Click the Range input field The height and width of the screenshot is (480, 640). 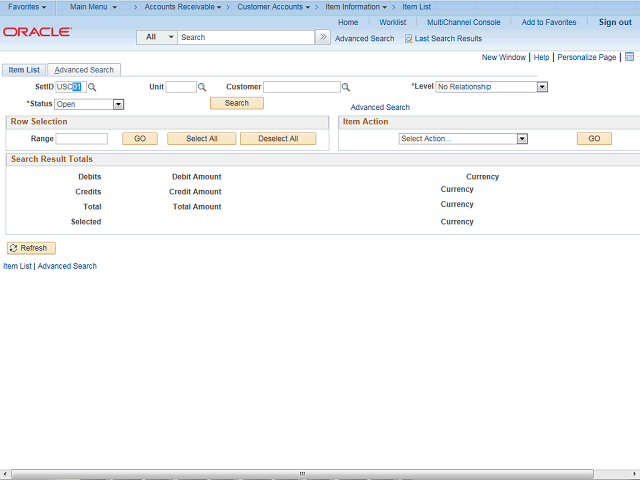click(82, 139)
